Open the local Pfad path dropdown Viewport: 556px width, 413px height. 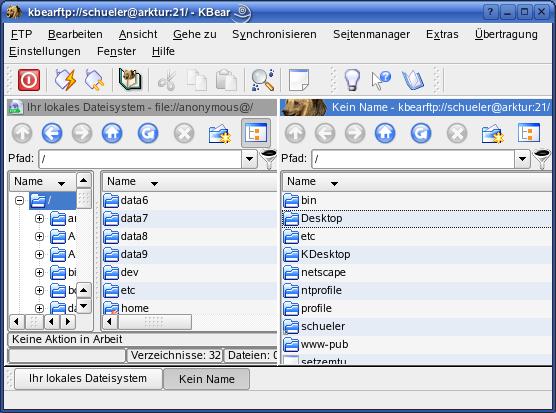249,158
